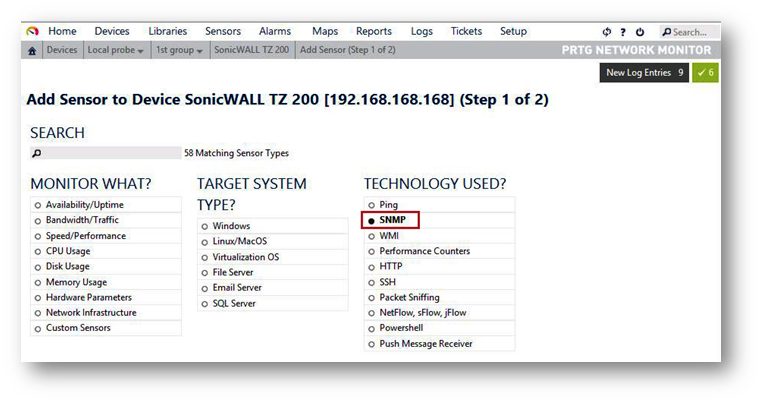Viewport: 763px width, 404px height.
Task: Go to SonicWALL TZ 200 breadcrumb link
Action: pyautogui.click(x=252, y=50)
